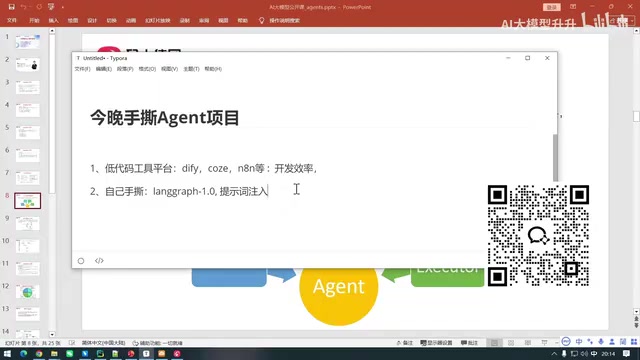Switch to the 开始 ribbon tab
Image resolution: width=640 pixels, height=360 pixels.
pyautogui.click(x=34, y=20)
